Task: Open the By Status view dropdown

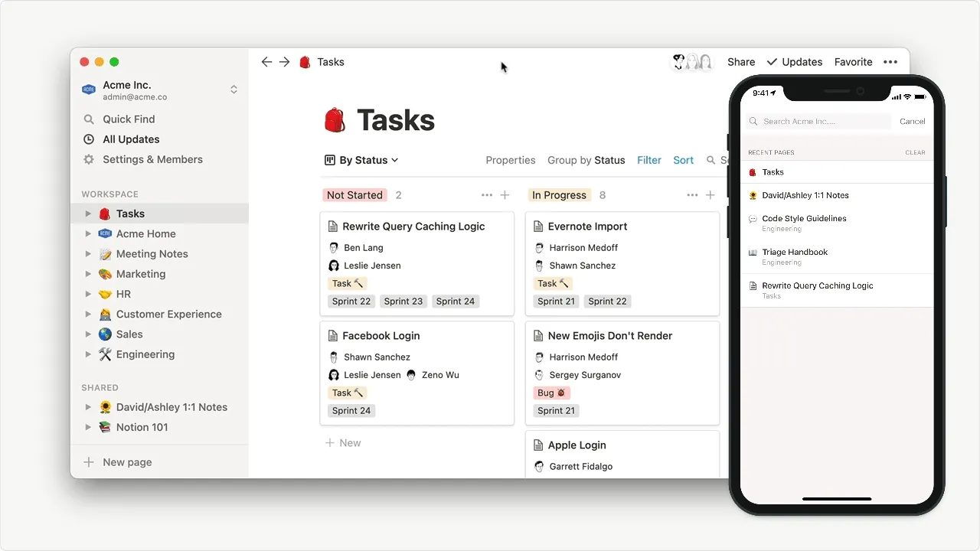Action: (361, 160)
